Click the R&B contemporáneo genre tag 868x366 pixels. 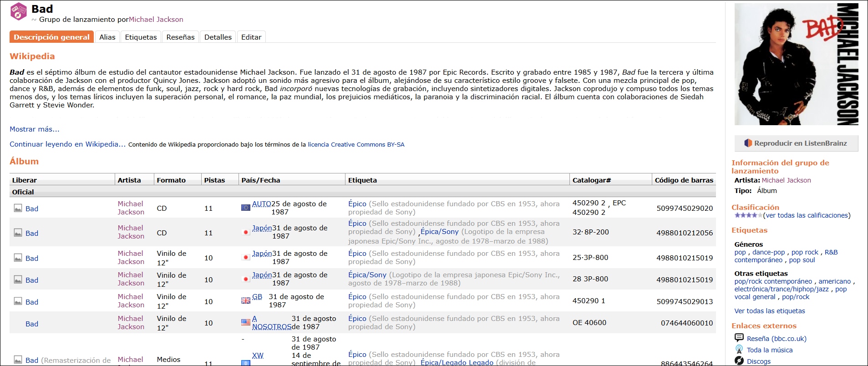[x=786, y=256]
